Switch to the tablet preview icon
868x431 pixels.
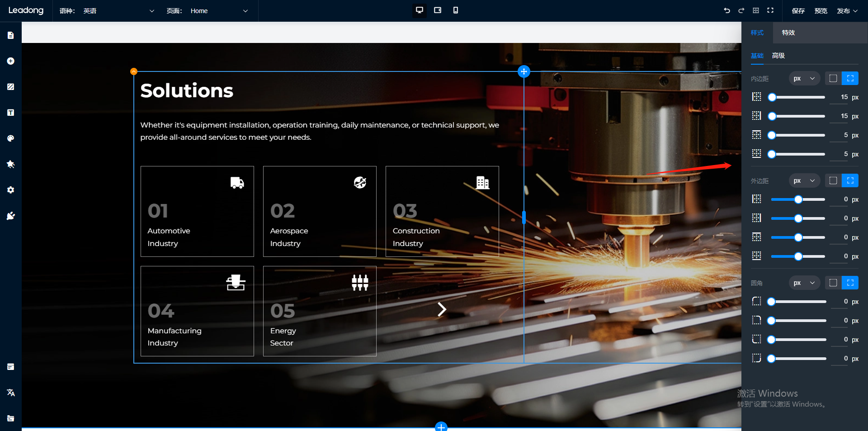(437, 10)
